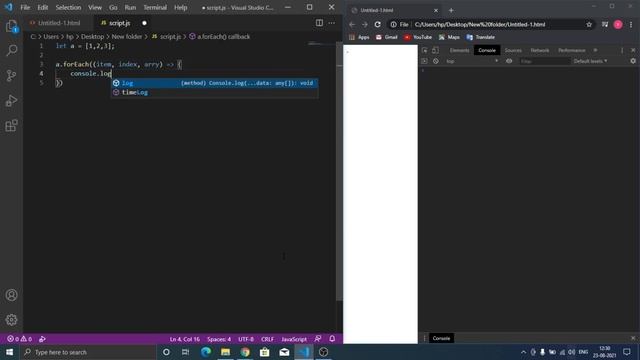Clear the DevTools console
The width and height of the screenshot is (640, 360).
click(x=436, y=61)
